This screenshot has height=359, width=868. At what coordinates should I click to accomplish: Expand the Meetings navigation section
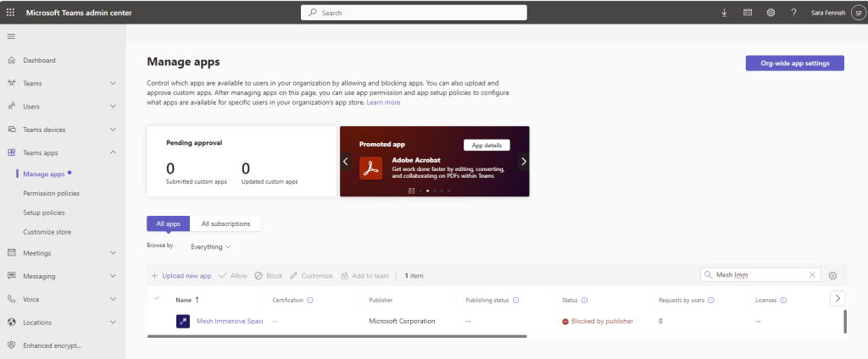point(113,252)
